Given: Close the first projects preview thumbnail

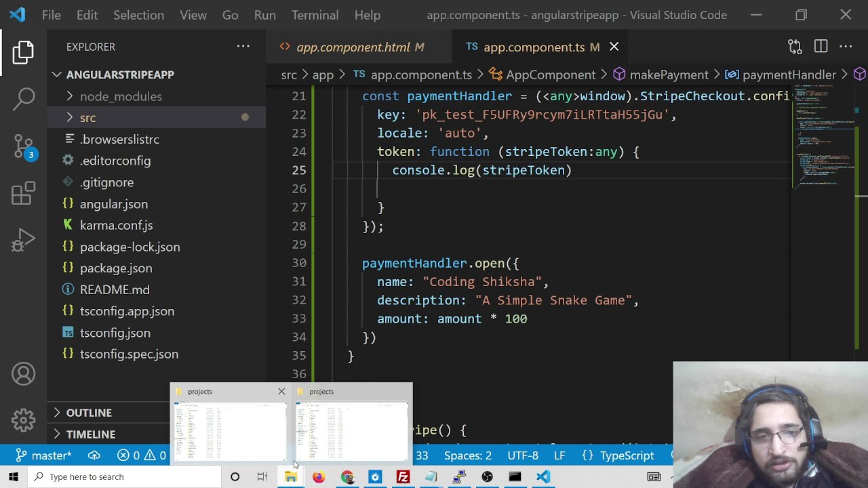Looking at the screenshot, I should click(281, 391).
